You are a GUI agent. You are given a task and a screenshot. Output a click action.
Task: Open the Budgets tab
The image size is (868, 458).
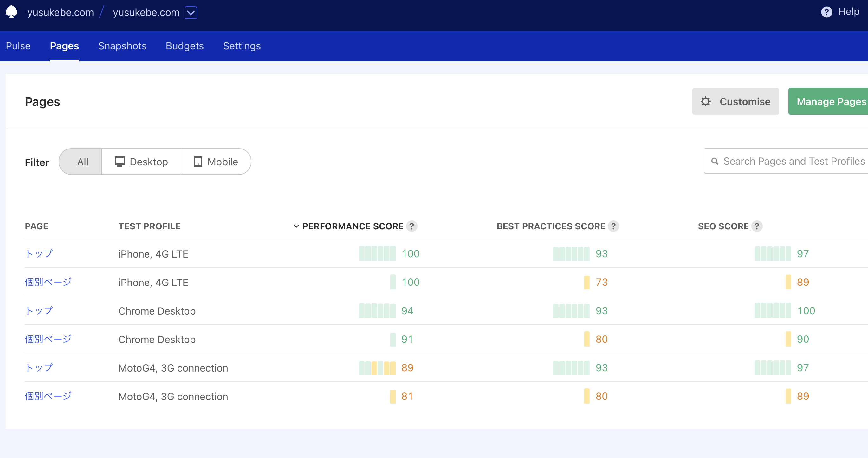(x=185, y=46)
